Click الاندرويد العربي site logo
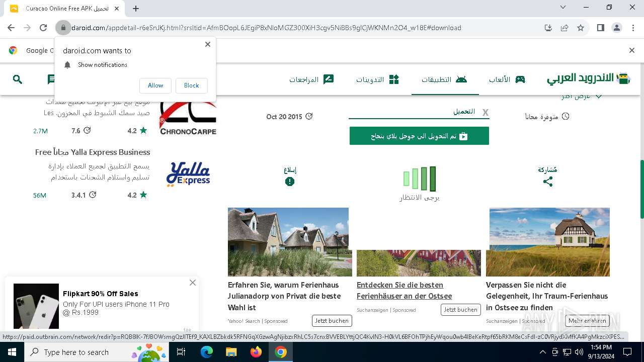 coord(589,78)
